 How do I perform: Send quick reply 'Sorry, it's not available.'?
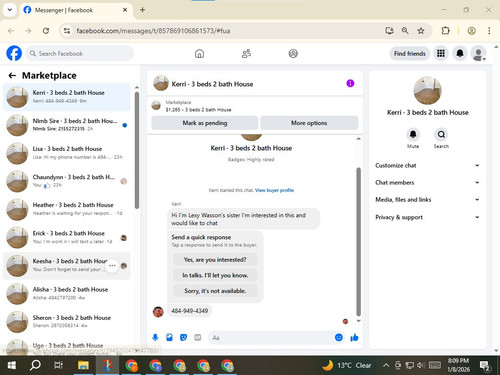215,291
